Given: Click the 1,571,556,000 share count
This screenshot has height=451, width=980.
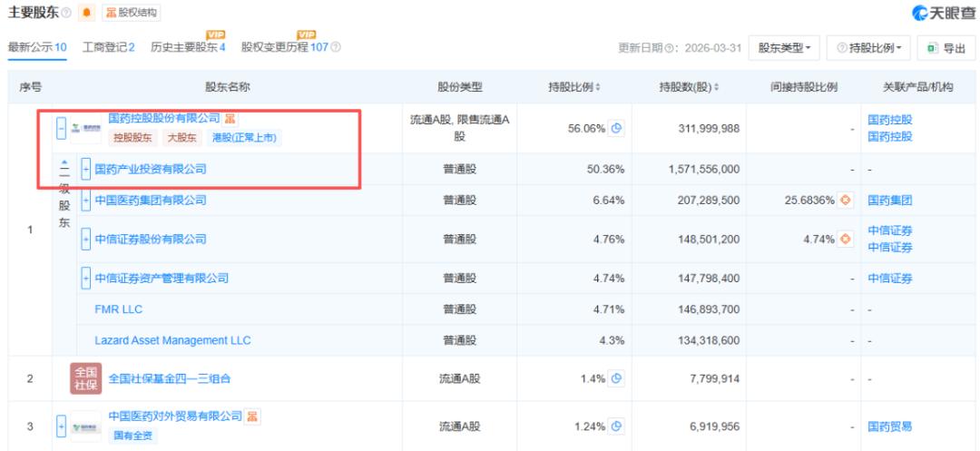Looking at the screenshot, I should [704, 170].
